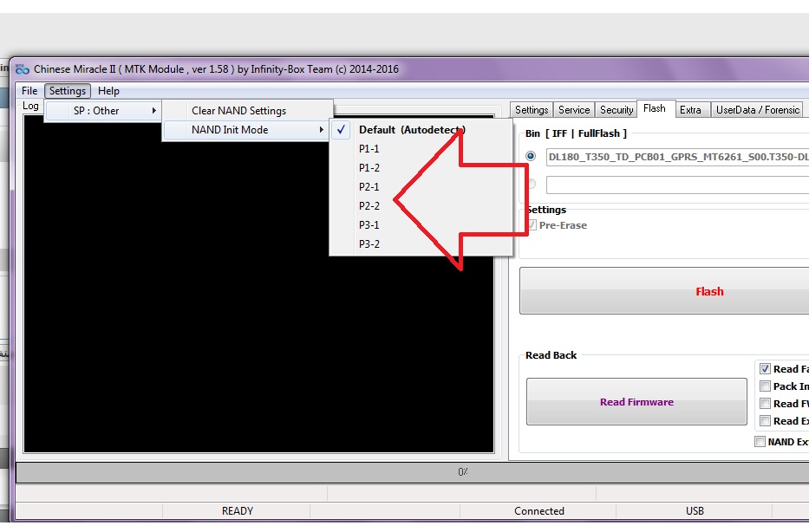Viewport: 809px width, 532px height.
Task: Click the black Log output area
Action: (258, 283)
